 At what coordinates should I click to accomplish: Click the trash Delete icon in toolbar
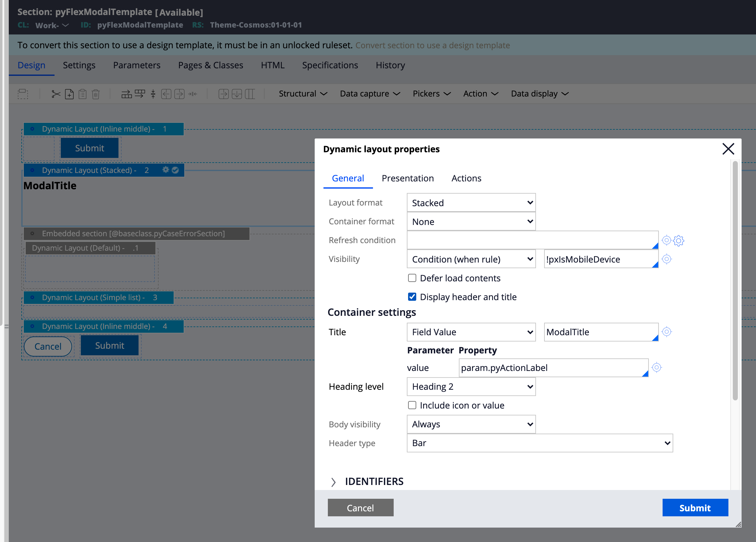[96, 94]
